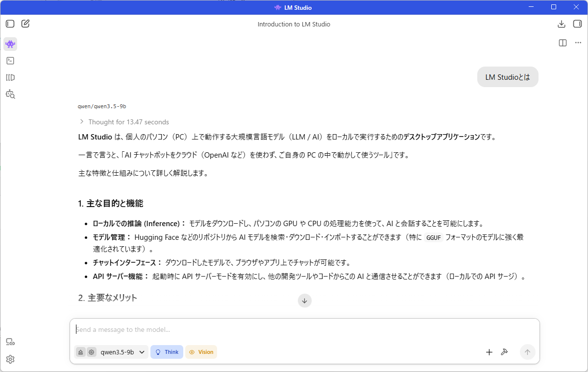588x372 pixels.
Task: Click the bold text 'モデル管理：'
Action: [112, 237]
